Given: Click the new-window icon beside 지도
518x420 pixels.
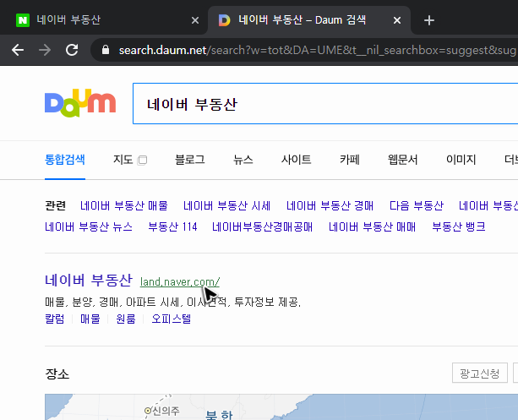Looking at the screenshot, I should click(142, 161).
